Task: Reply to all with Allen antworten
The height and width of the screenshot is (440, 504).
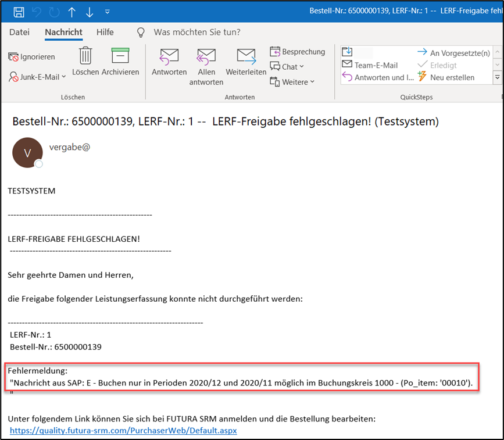Action: pyautogui.click(x=206, y=66)
